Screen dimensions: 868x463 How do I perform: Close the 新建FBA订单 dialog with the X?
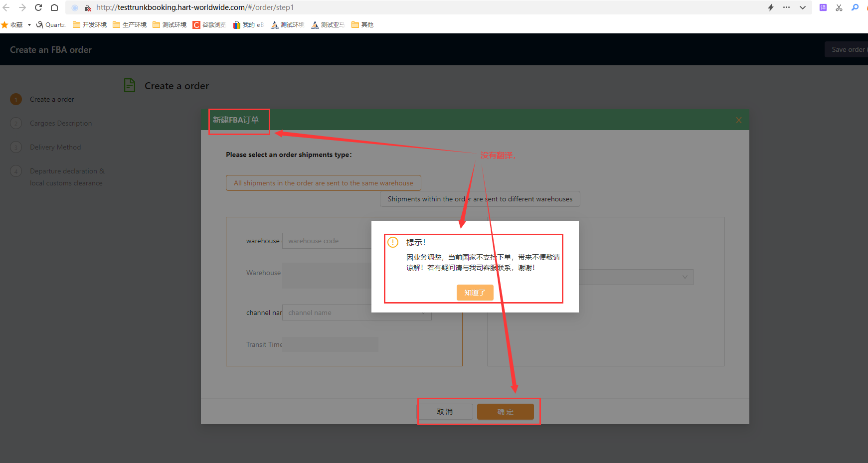point(738,120)
